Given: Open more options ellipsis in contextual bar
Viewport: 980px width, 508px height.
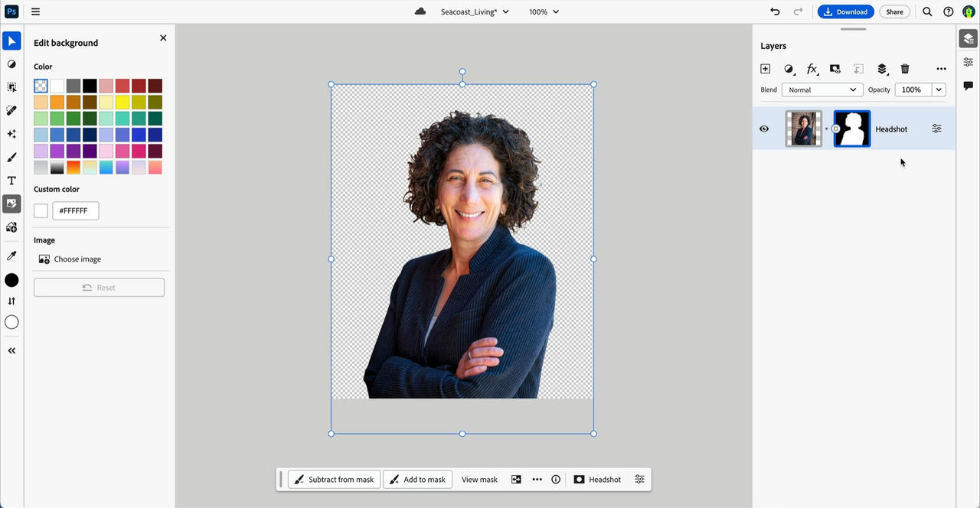Looking at the screenshot, I should coord(537,480).
